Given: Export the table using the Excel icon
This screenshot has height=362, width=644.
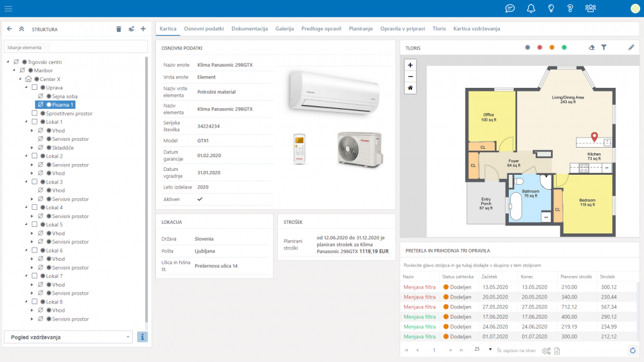Looking at the screenshot, I should [x=557, y=350].
